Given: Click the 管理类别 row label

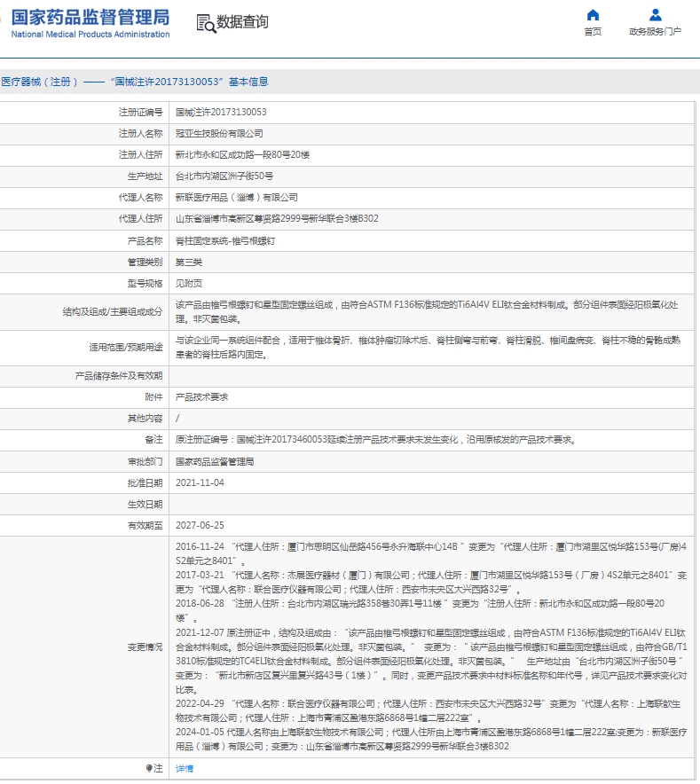Looking at the screenshot, I should tap(146, 262).
